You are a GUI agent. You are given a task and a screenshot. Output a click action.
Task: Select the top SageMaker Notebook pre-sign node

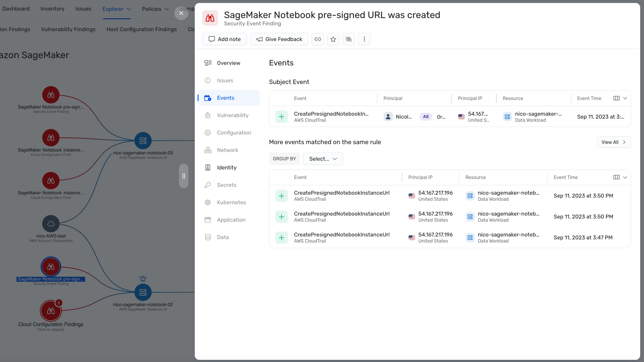pyautogui.click(x=51, y=95)
